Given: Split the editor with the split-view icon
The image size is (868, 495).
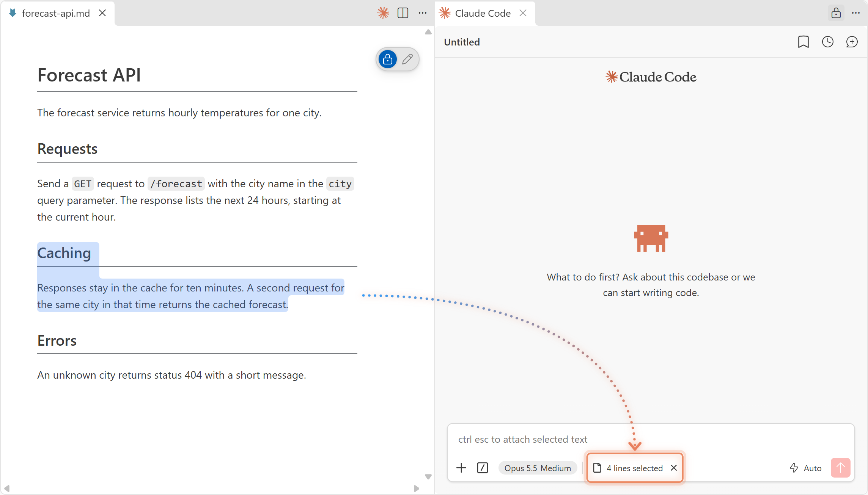Looking at the screenshot, I should pyautogui.click(x=403, y=13).
